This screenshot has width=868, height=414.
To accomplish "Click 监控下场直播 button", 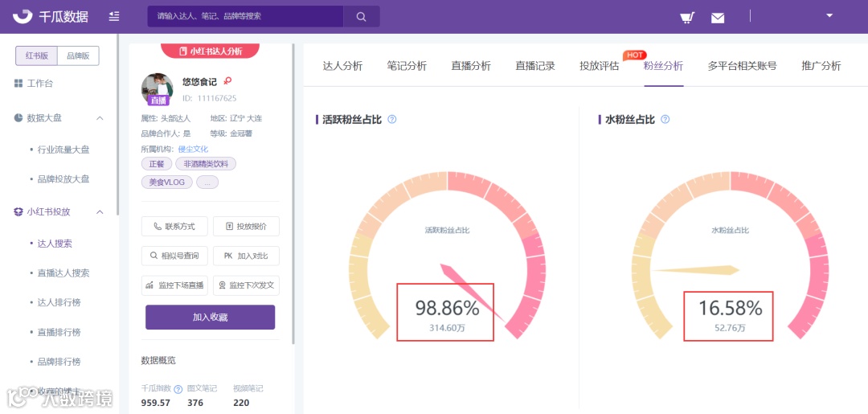I will [x=174, y=285].
